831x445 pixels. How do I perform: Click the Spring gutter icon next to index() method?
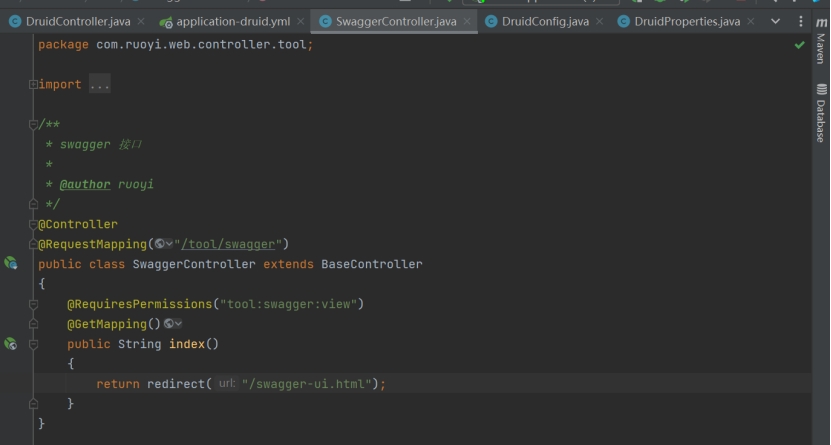point(11,344)
